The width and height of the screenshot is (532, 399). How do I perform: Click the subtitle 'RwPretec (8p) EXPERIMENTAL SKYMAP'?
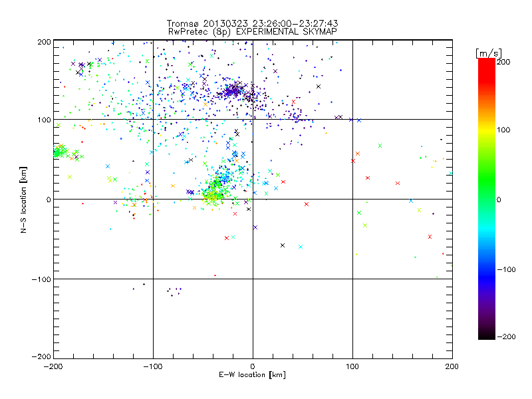(253, 31)
